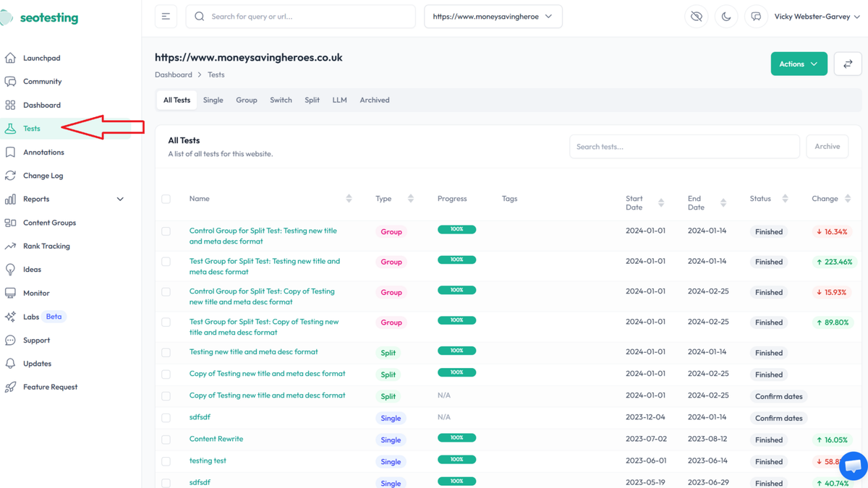Image resolution: width=868 pixels, height=488 pixels.
Task: Click the swap arrows button beside Actions
Action: (848, 64)
